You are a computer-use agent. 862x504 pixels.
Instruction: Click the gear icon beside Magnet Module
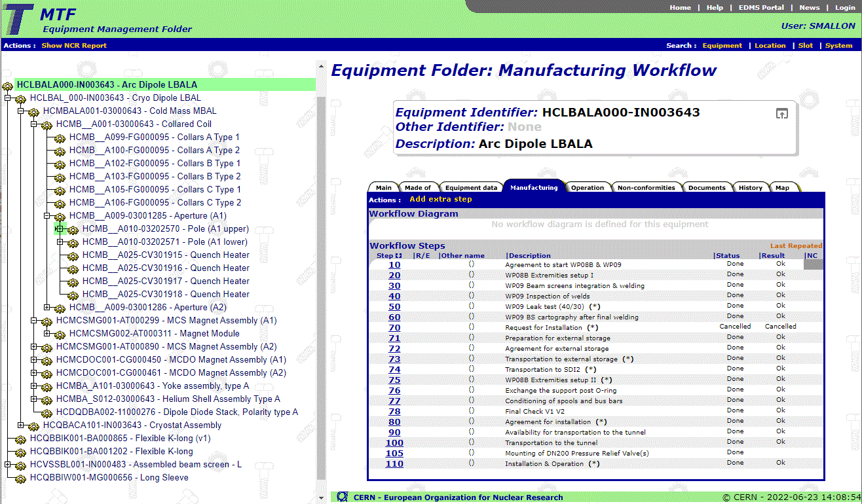tap(60, 334)
